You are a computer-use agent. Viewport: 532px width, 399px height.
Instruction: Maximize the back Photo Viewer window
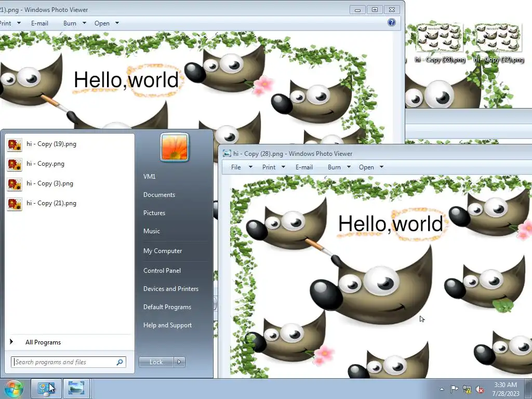(375, 9)
